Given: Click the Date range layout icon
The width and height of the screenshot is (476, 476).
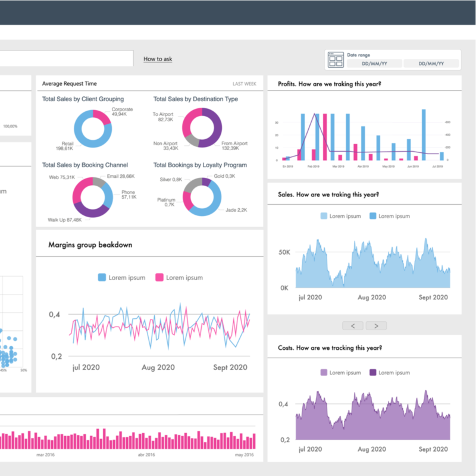Looking at the screenshot, I should [x=336, y=59].
